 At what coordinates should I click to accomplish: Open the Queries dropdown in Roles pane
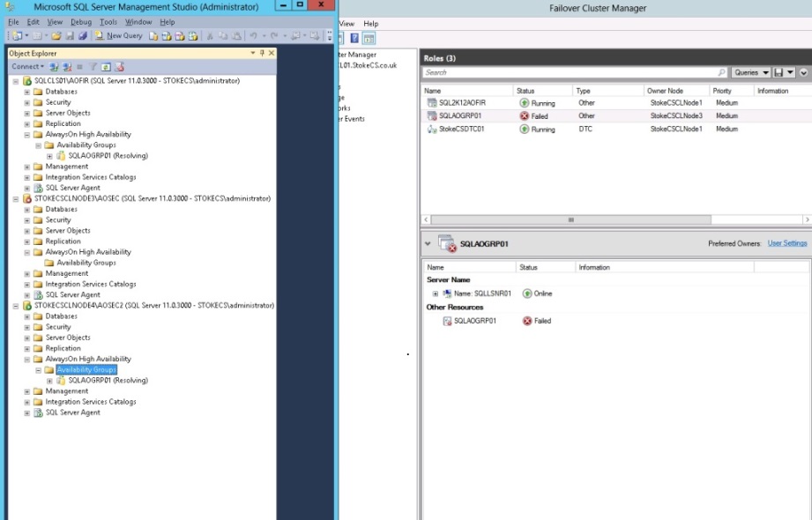coord(750,72)
